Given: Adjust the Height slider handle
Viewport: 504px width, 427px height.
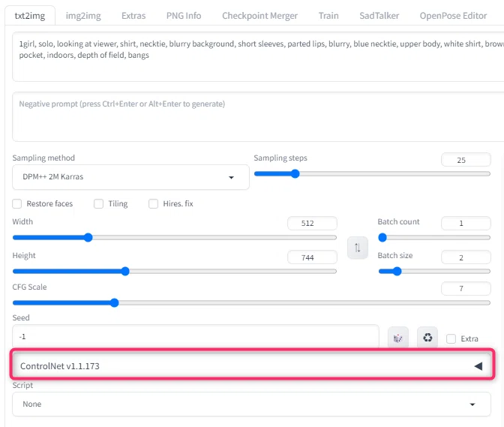Looking at the screenshot, I should (x=125, y=271).
